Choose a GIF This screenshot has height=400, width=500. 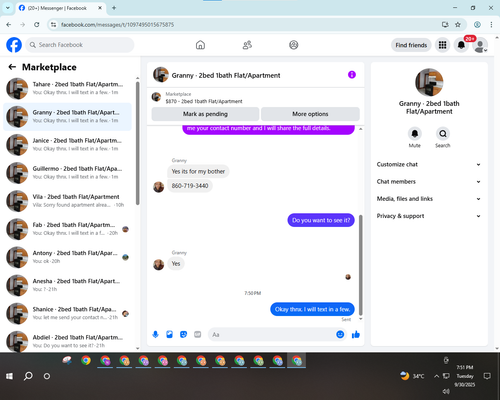click(x=198, y=334)
